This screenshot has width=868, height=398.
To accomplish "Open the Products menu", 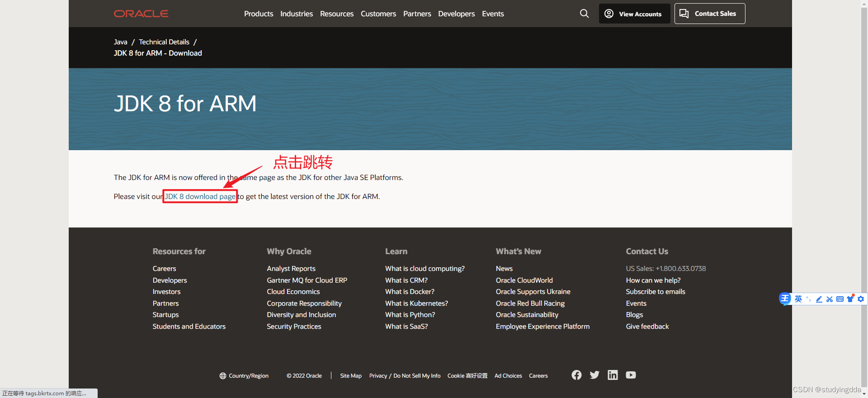I will [259, 14].
